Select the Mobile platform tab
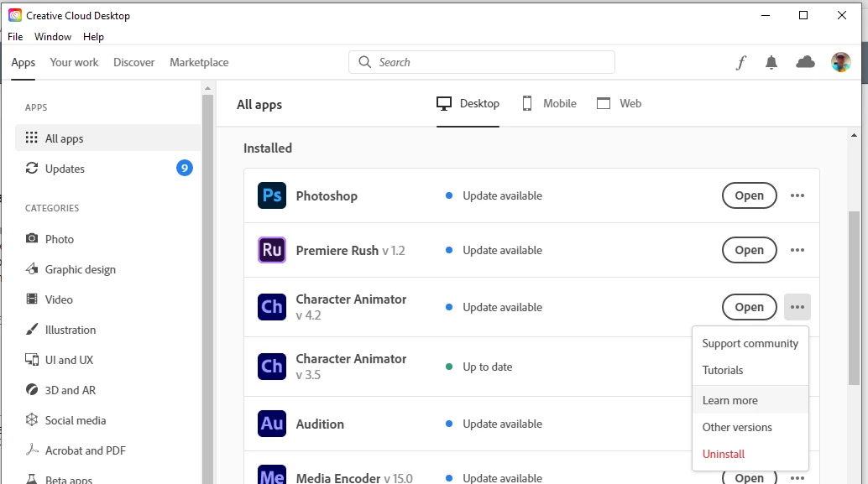 click(549, 103)
